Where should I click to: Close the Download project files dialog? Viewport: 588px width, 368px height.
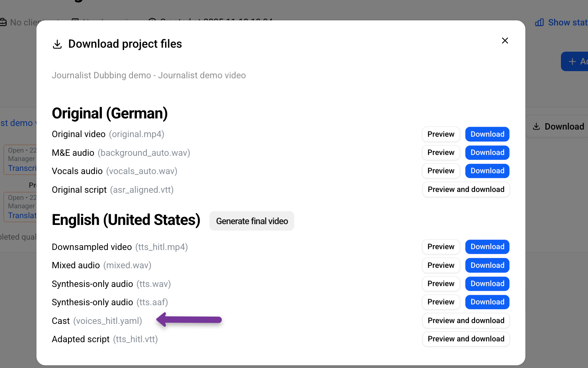click(x=505, y=41)
